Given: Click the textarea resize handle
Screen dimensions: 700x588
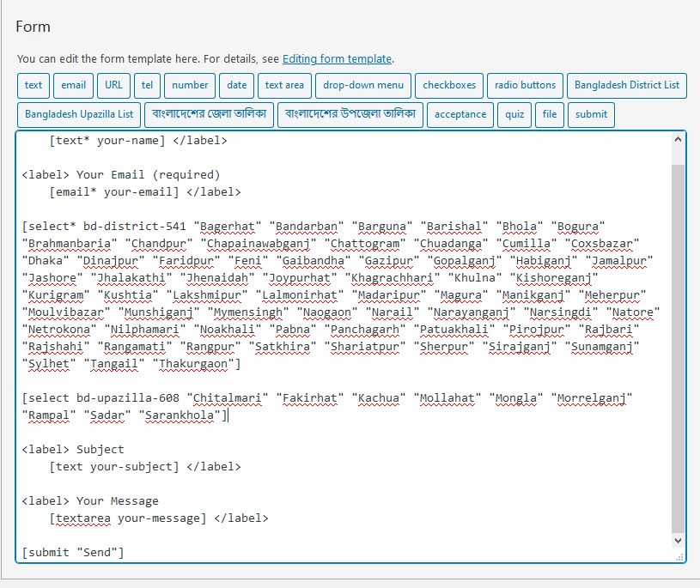Looking at the screenshot, I should point(679,557).
